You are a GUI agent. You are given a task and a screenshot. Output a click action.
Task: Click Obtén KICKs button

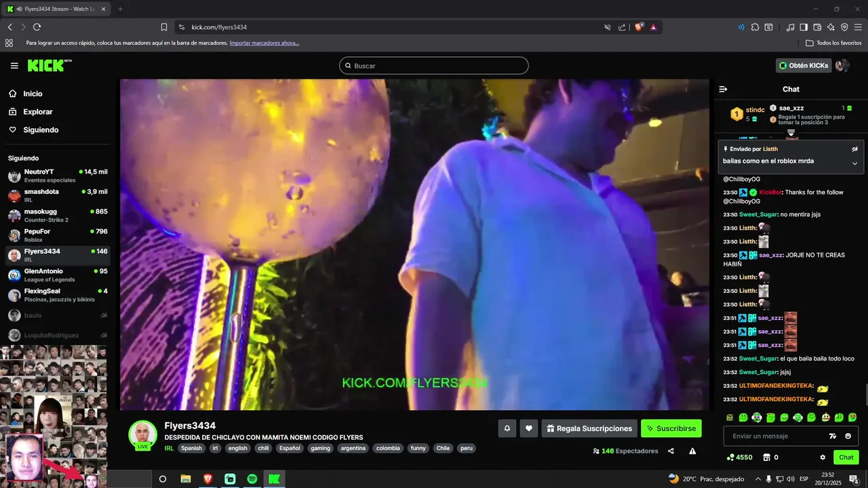pos(804,66)
